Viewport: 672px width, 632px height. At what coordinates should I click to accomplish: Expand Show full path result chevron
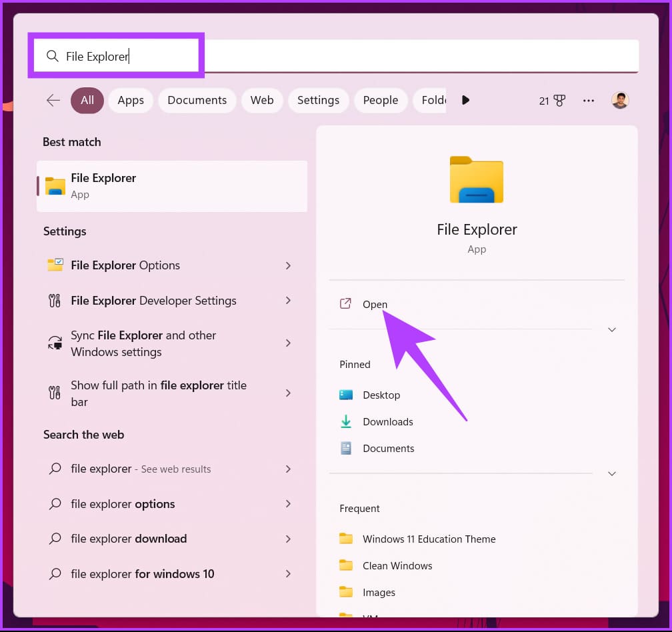point(288,393)
